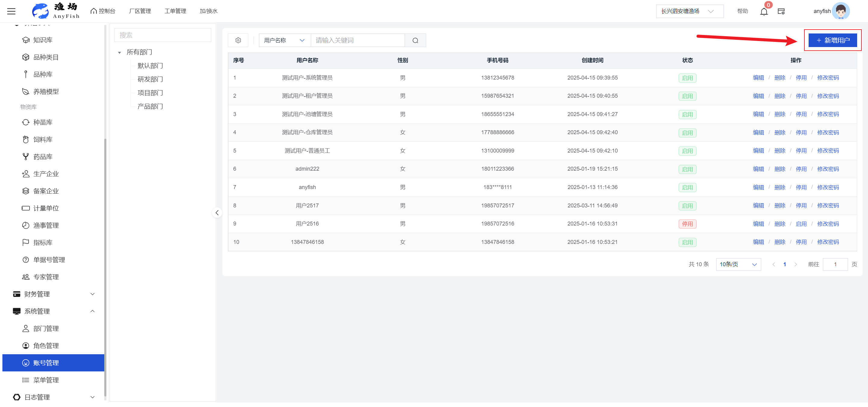
Task: Click the hamburger menu icon
Action: tap(11, 11)
